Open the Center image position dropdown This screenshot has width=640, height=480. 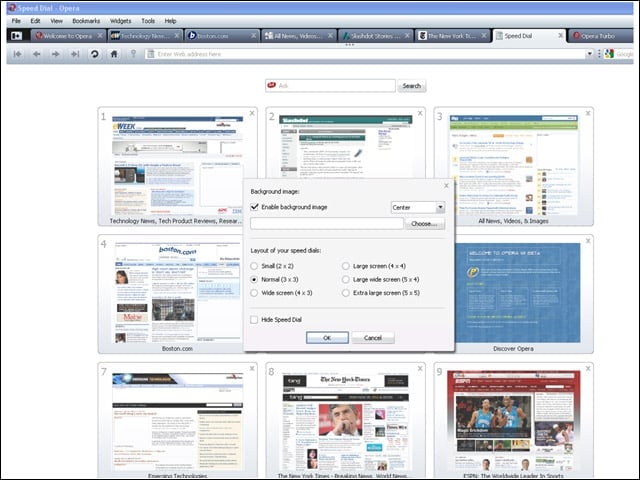(x=418, y=207)
